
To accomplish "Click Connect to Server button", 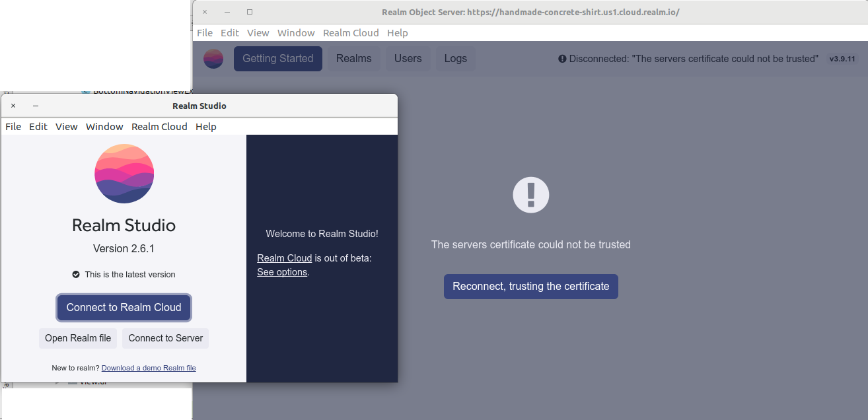I will pos(166,338).
